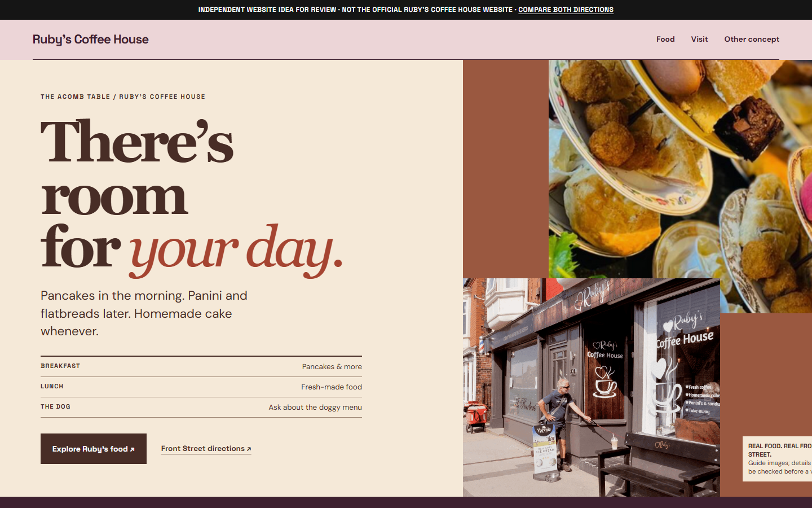Click 'Ask about the doggy menu' text

[x=315, y=408]
